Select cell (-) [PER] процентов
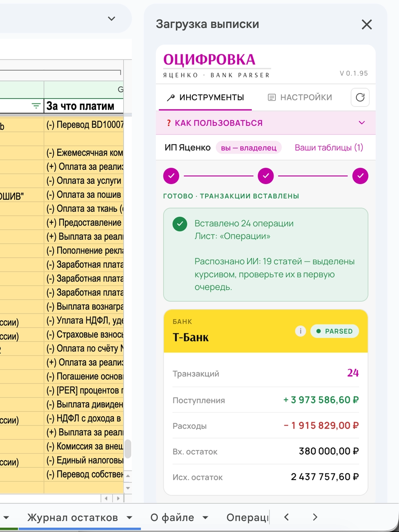The height and width of the screenshot is (532, 399). pos(84,391)
